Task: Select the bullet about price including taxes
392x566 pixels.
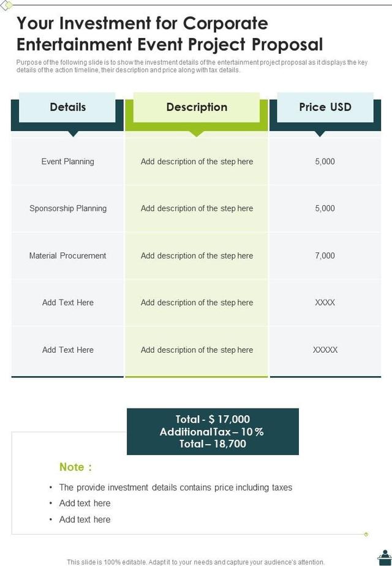Action: click(x=176, y=488)
